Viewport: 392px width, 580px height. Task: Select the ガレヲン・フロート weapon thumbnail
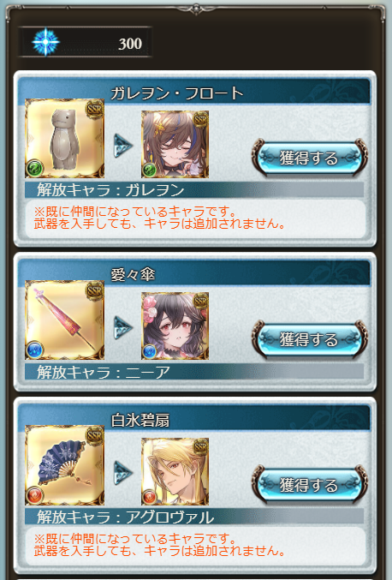click(65, 138)
